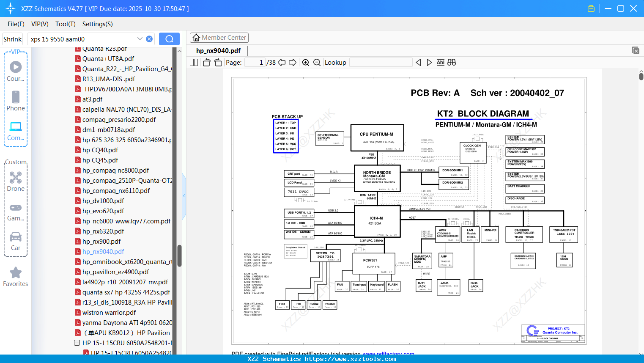Zoom out of the schematic
This screenshot has width=644, height=363.
coord(317,62)
